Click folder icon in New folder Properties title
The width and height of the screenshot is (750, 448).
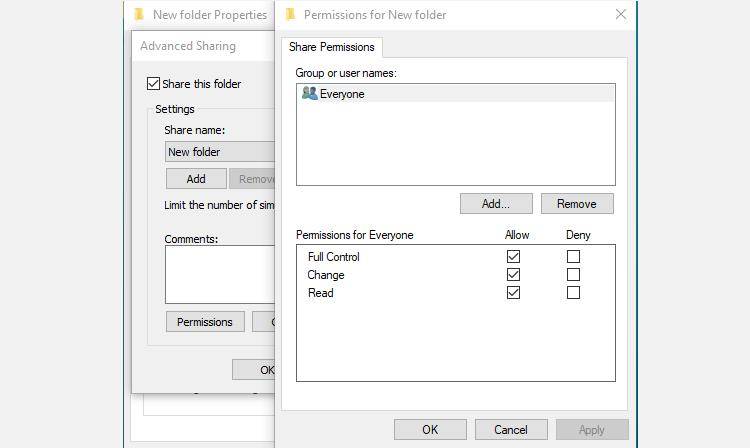[x=139, y=15]
